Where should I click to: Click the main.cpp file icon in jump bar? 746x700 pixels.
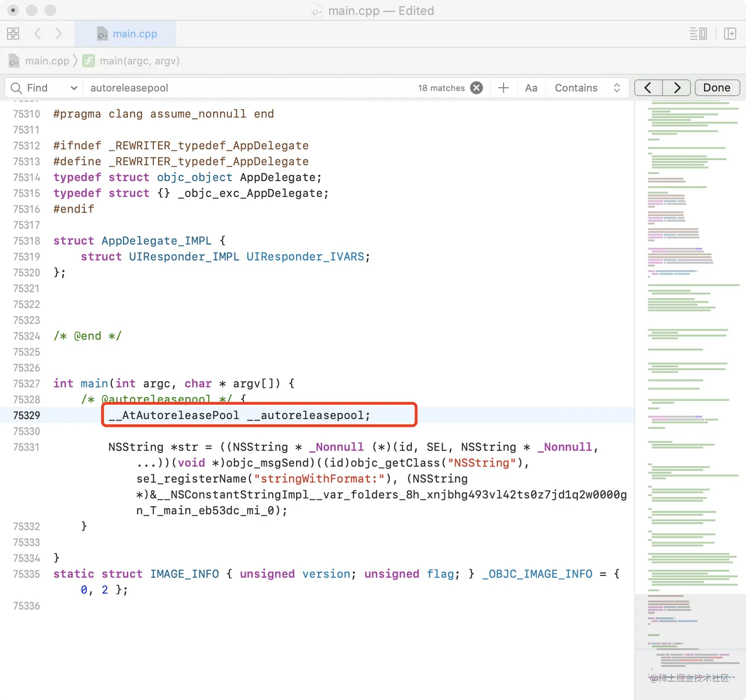(14, 61)
